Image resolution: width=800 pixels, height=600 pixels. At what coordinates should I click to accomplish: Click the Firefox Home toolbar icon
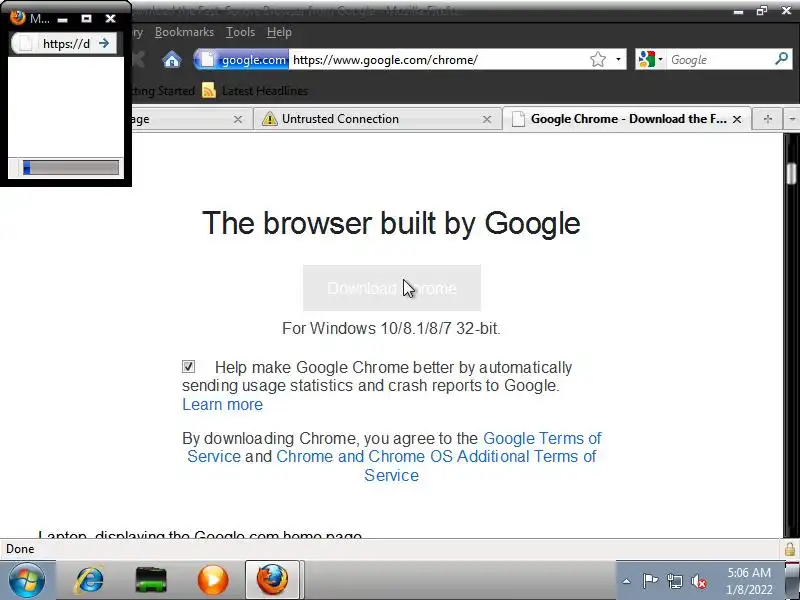171,60
